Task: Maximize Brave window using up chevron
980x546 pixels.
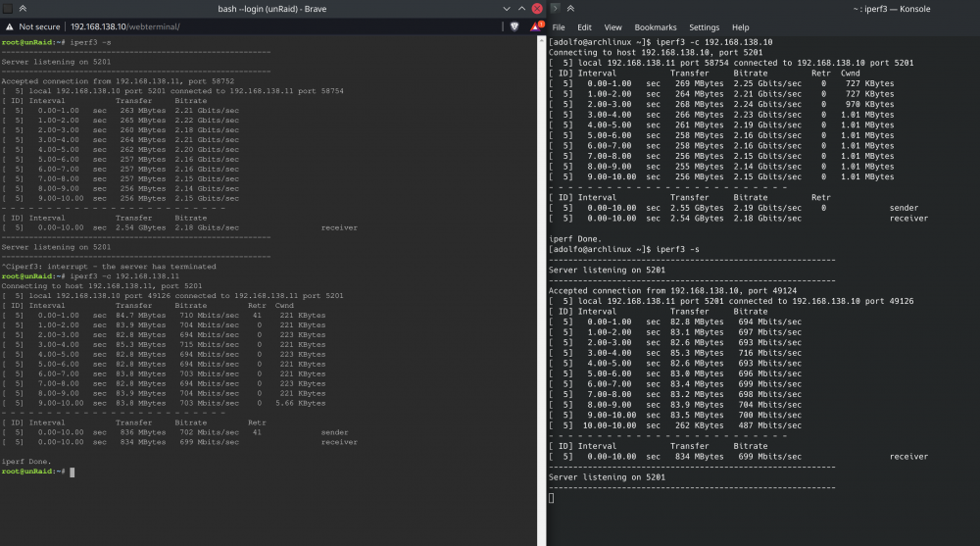Action: [522, 9]
